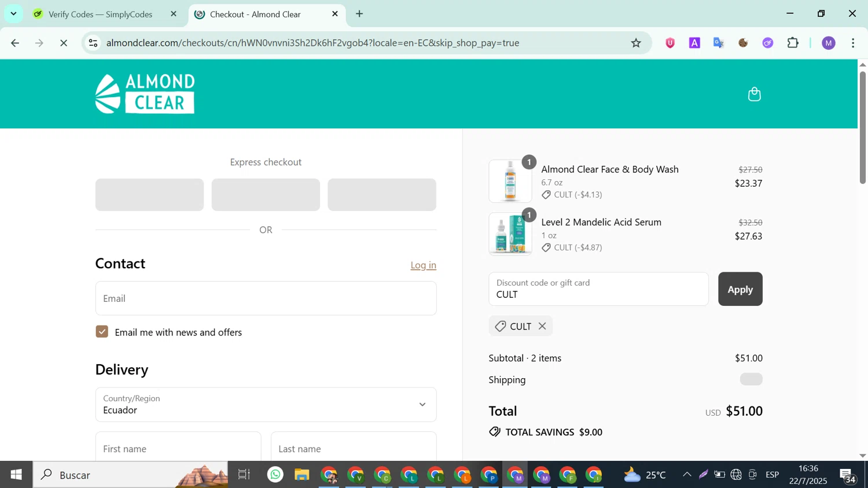Click the address bar URL
The image size is (868, 488).
(x=312, y=43)
